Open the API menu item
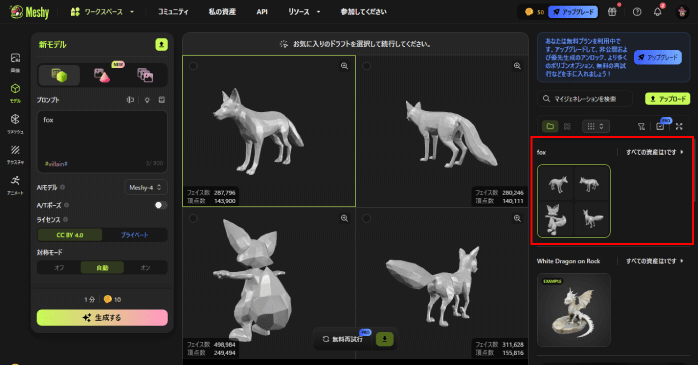The height and width of the screenshot is (365, 698). point(262,12)
